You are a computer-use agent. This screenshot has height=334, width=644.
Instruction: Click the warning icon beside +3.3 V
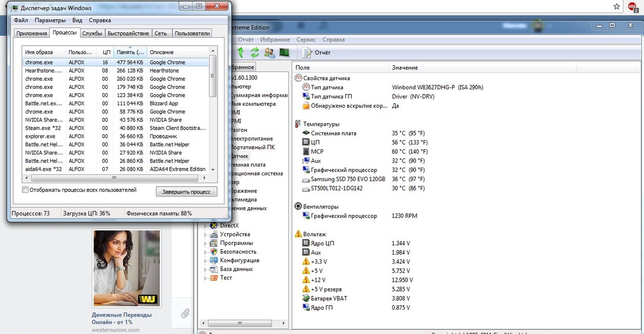point(306,262)
